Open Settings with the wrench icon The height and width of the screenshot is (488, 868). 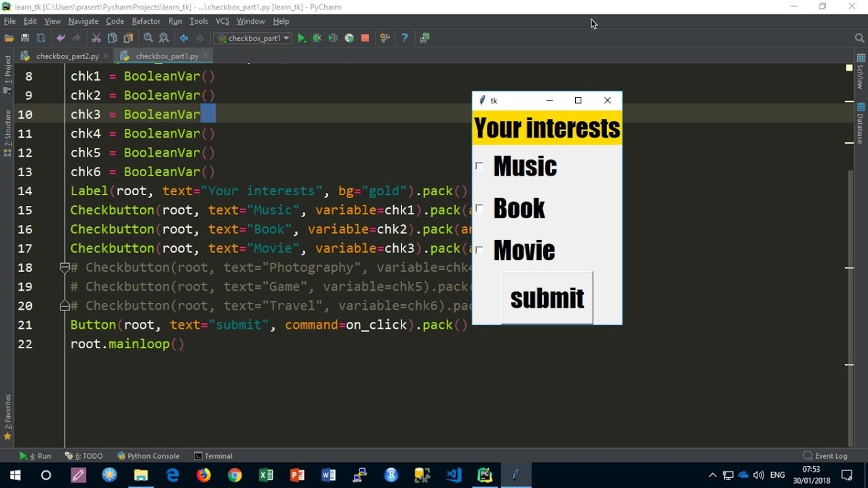(x=384, y=38)
